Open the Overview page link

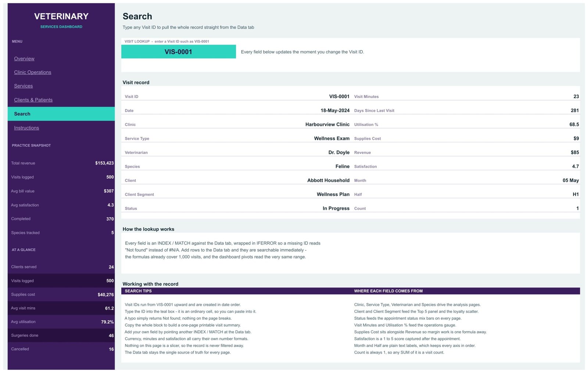pos(24,59)
